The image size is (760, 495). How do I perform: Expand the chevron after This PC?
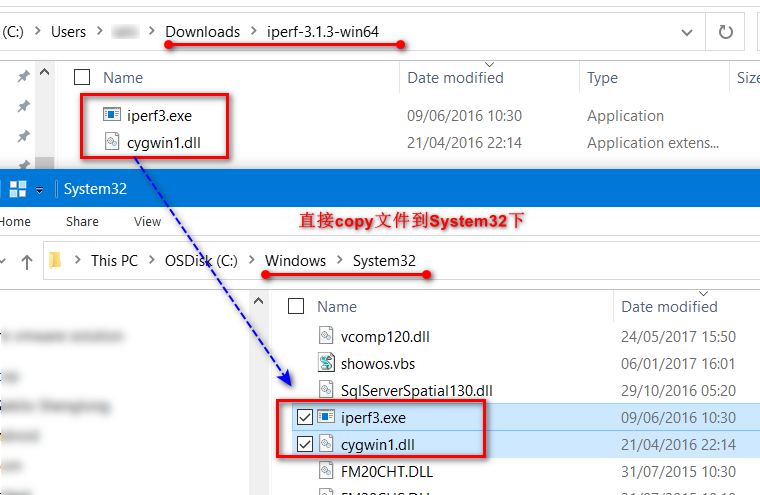pos(152,260)
